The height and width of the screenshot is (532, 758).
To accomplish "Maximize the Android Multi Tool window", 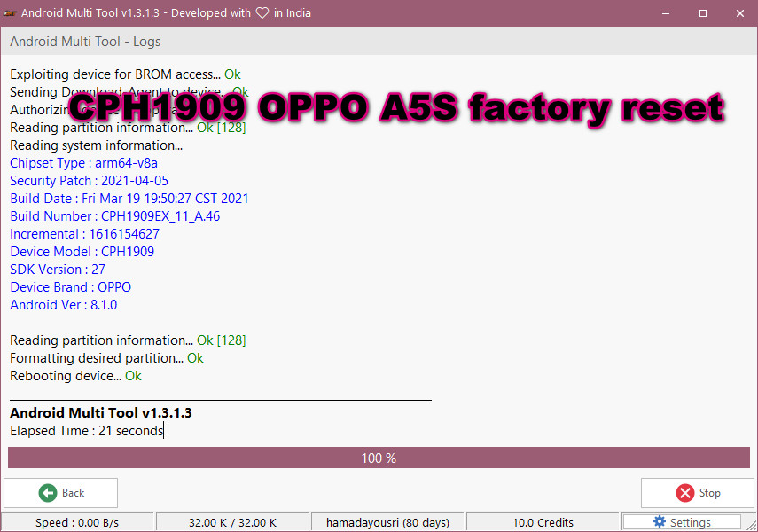I will click(x=703, y=13).
